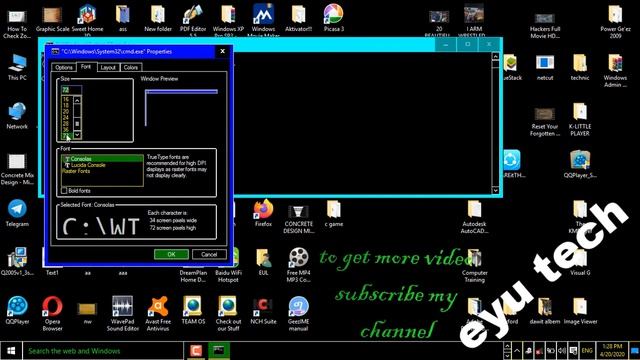Screen dimensions: 640x360
Task: Open NCH Suite desktop shortcut
Action: [x=263, y=311]
